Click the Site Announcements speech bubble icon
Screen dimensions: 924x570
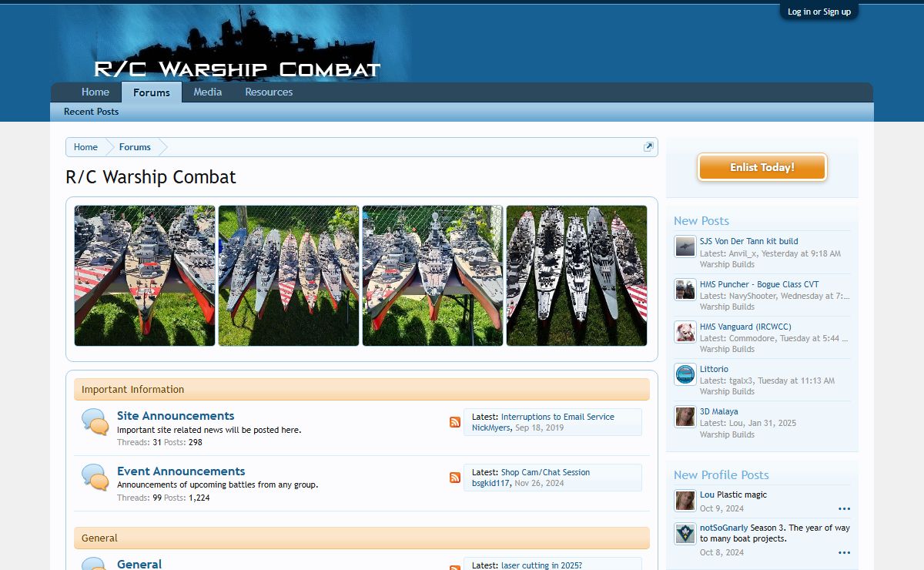point(95,422)
